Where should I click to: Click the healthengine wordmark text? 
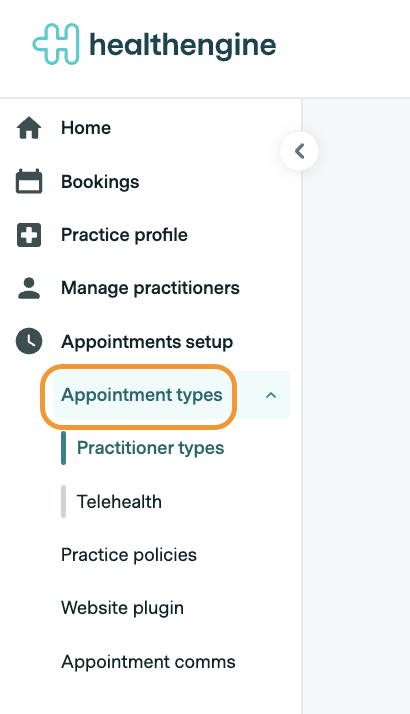(183, 46)
